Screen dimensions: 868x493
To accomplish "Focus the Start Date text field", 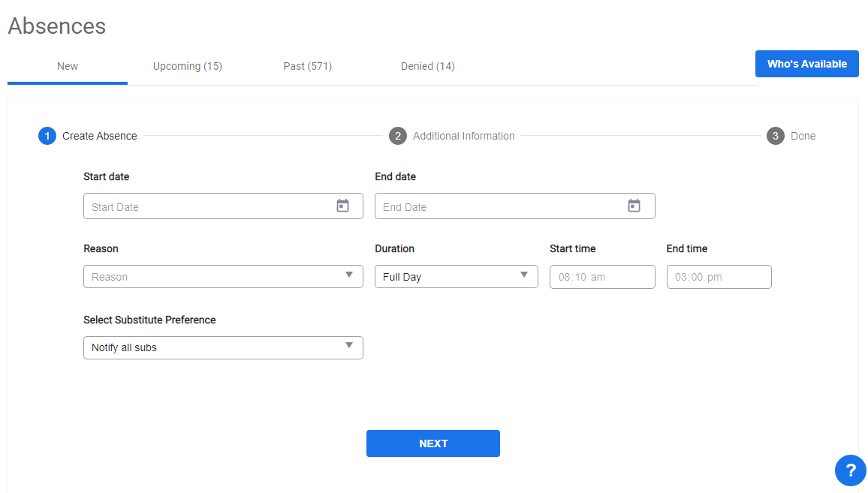I will pos(206,206).
